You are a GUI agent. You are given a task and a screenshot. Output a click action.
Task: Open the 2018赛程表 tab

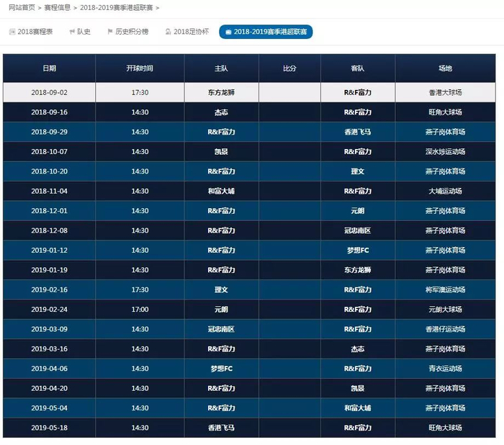point(31,32)
